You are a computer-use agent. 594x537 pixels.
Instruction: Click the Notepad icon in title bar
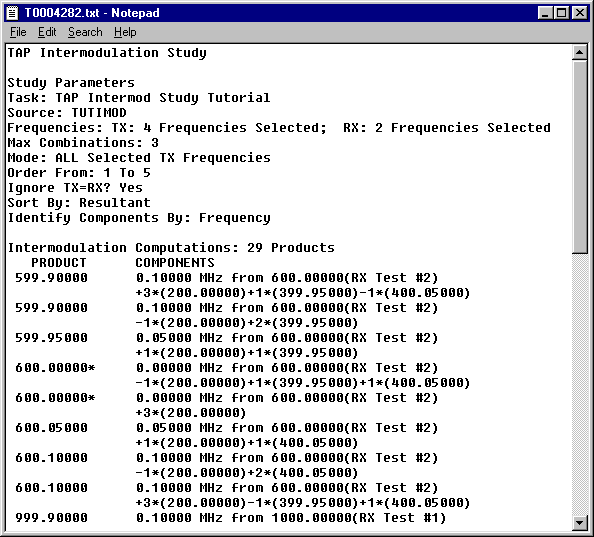coord(12,13)
